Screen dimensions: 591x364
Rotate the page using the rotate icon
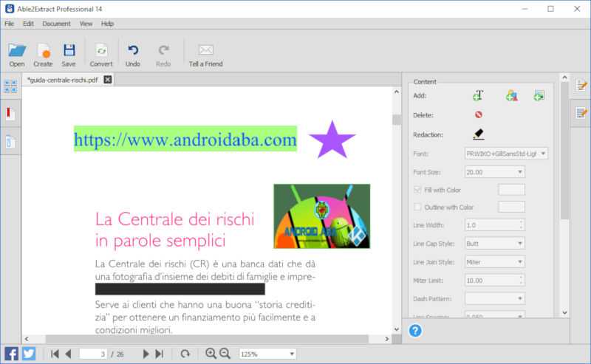pyautogui.click(x=185, y=354)
